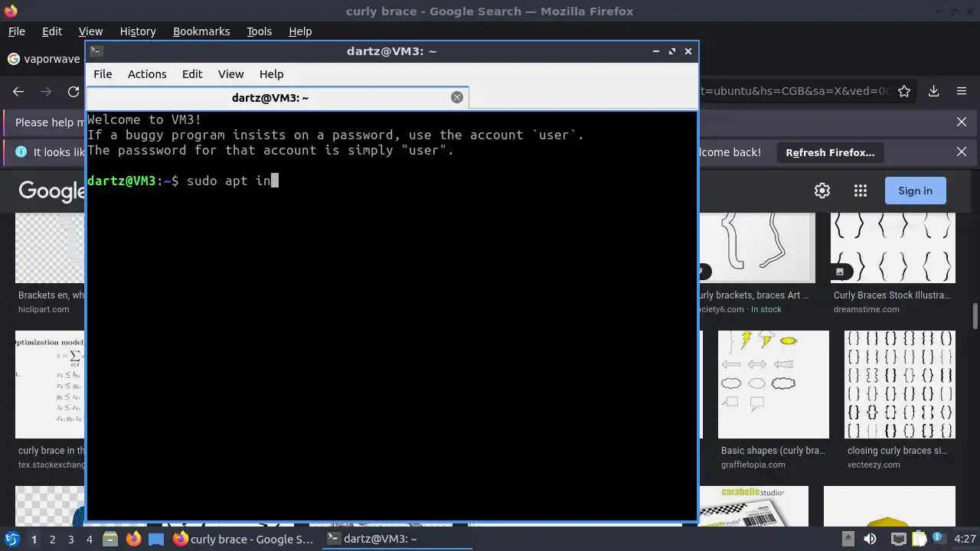Click the info icon in notification bar

[x=21, y=152]
